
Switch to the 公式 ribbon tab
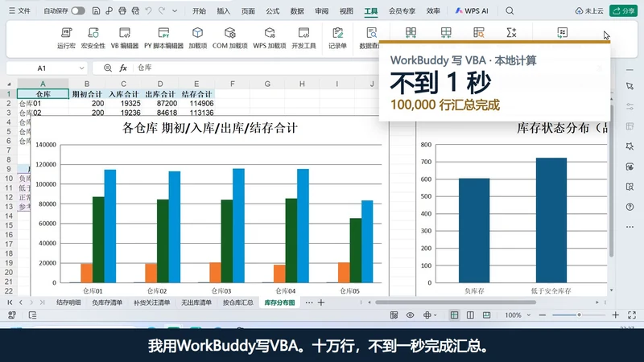coord(272,11)
